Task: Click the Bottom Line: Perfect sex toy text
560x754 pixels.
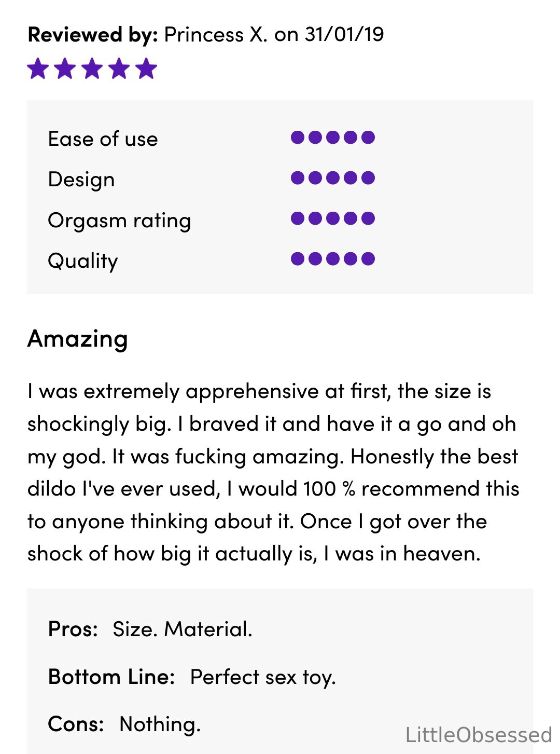Action: [192, 677]
